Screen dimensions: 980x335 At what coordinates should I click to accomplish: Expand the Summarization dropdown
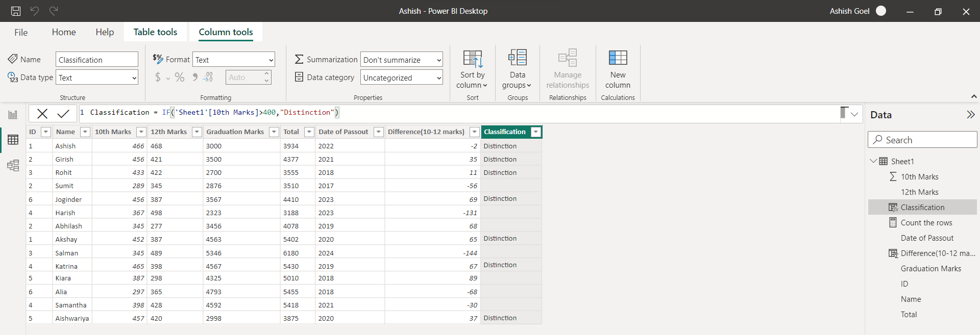tap(401, 60)
